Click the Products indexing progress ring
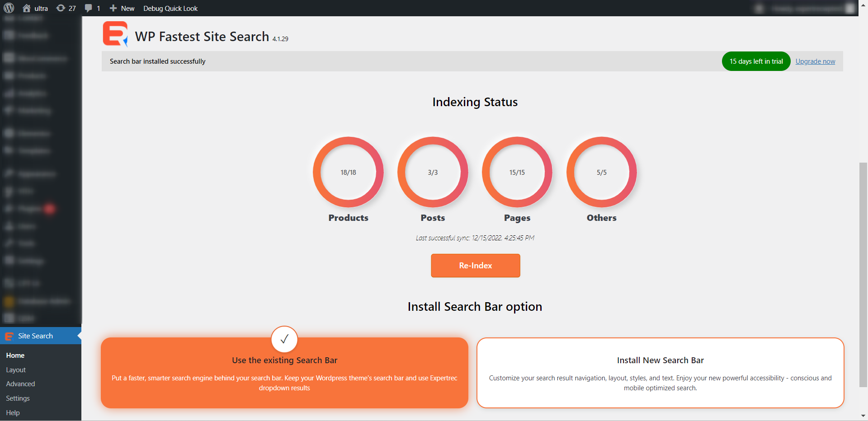The height and width of the screenshot is (421, 868). point(348,172)
